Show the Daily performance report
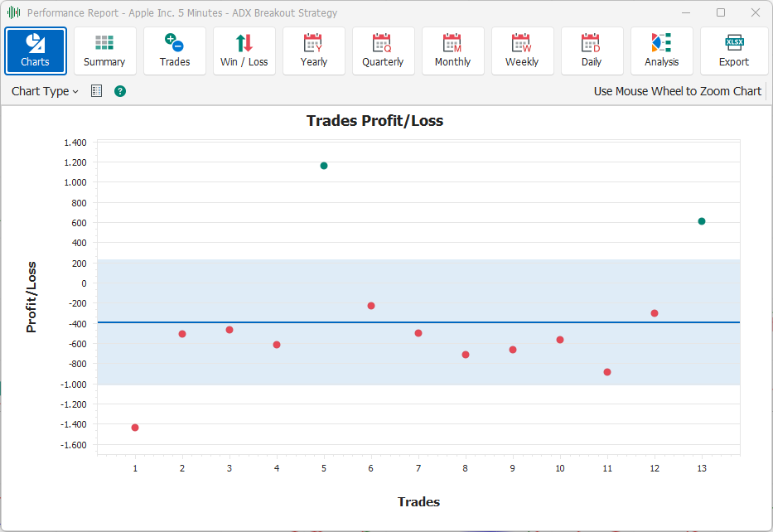The width and height of the screenshot is (773, 532). pyautogui.click(x=592, y=51)
